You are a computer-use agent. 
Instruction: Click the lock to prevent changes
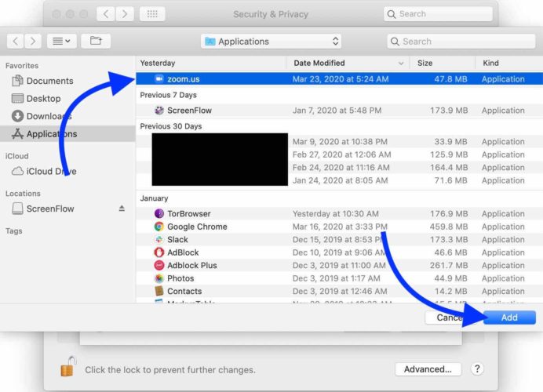pos(68,367)
